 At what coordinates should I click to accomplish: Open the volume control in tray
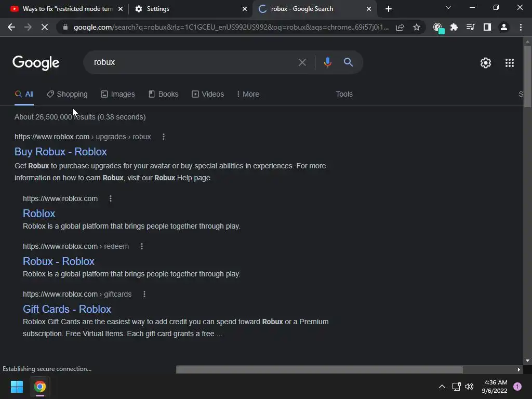pyautogui.click(x=469, y=387)
